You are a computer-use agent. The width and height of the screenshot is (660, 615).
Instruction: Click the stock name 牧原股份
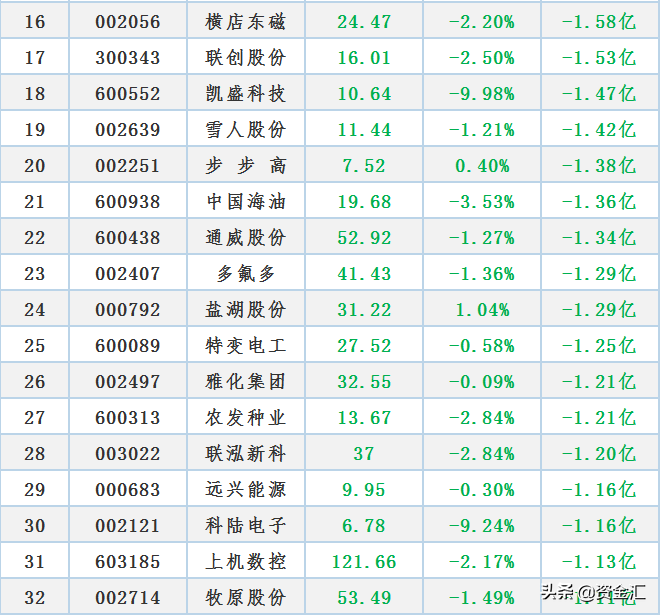click(x=246, y=598)
